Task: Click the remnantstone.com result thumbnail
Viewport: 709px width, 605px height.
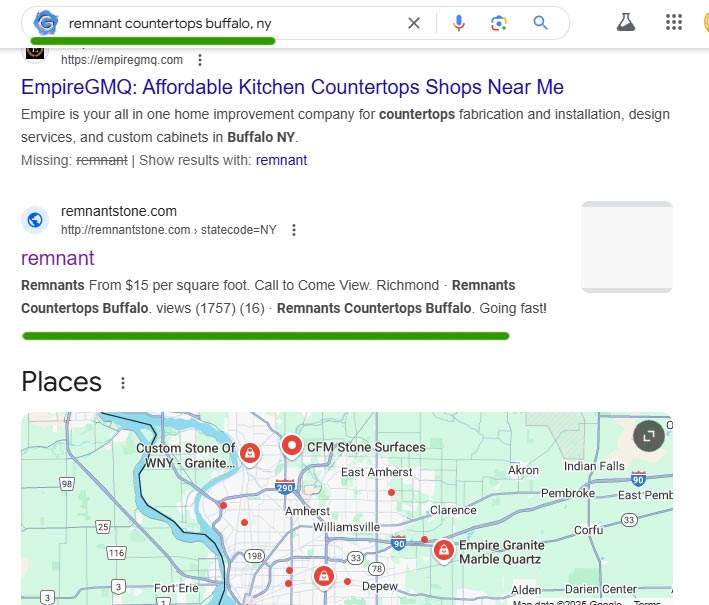Action: coord(627,247)
